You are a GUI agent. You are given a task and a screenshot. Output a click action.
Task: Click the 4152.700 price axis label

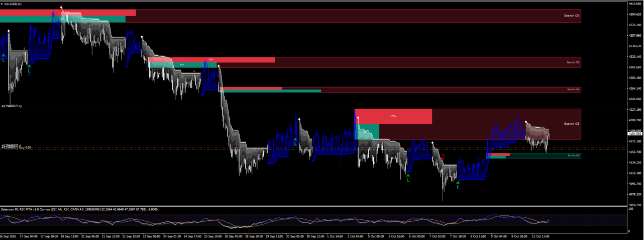click(635, 152)
